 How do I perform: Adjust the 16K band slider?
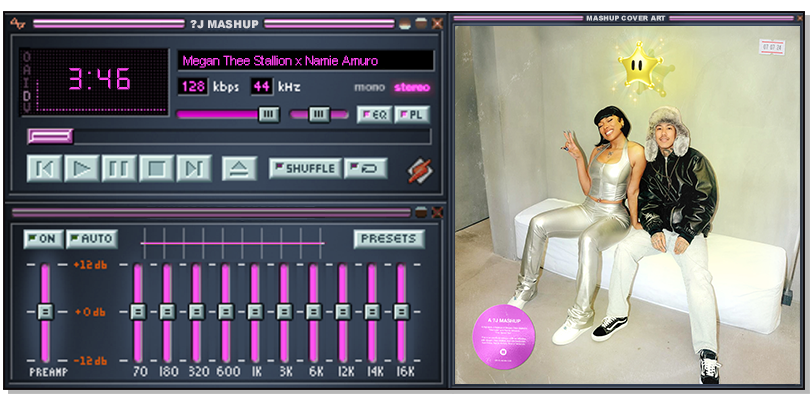401,312
